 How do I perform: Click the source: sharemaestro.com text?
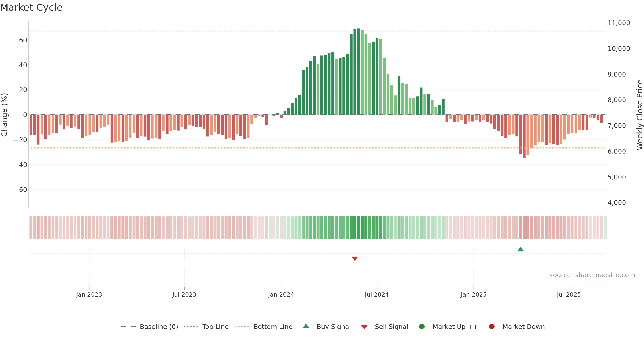coord(592,275)
